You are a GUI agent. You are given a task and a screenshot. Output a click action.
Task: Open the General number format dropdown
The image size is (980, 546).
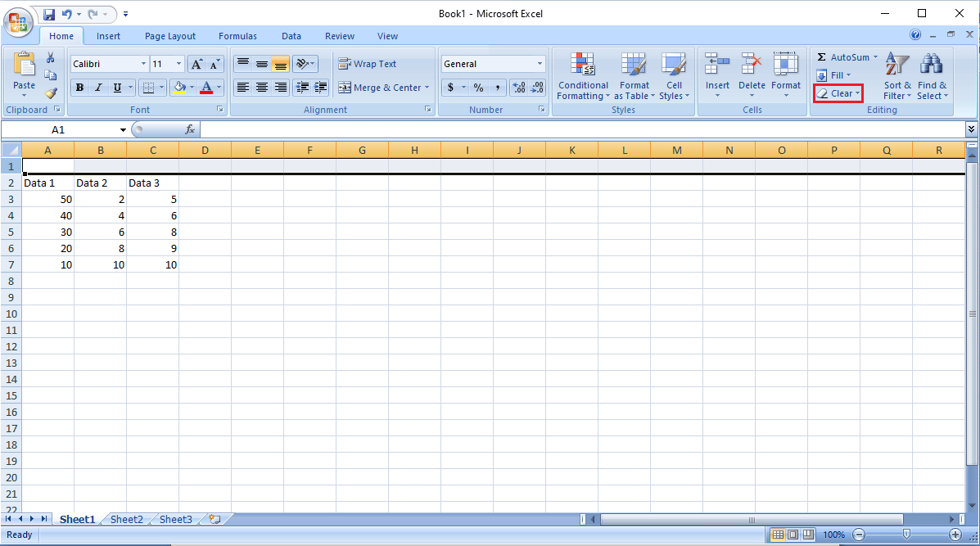(x=540, y=64)
